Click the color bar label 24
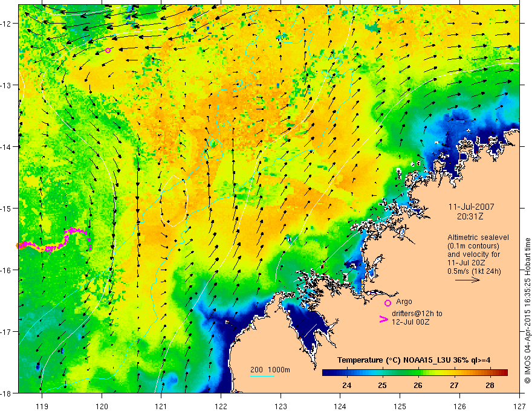This screenshot has height=411, width=532. pyautogui.click(x=347, y=386)
